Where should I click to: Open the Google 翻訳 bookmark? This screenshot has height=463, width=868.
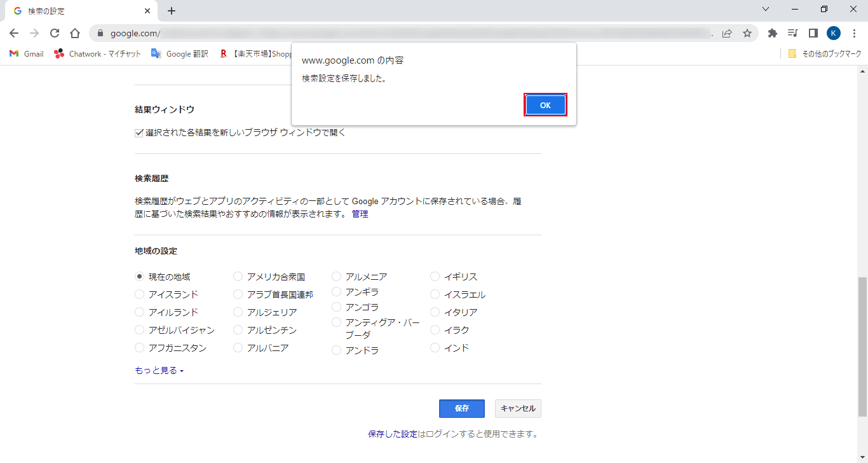point(180,54)
